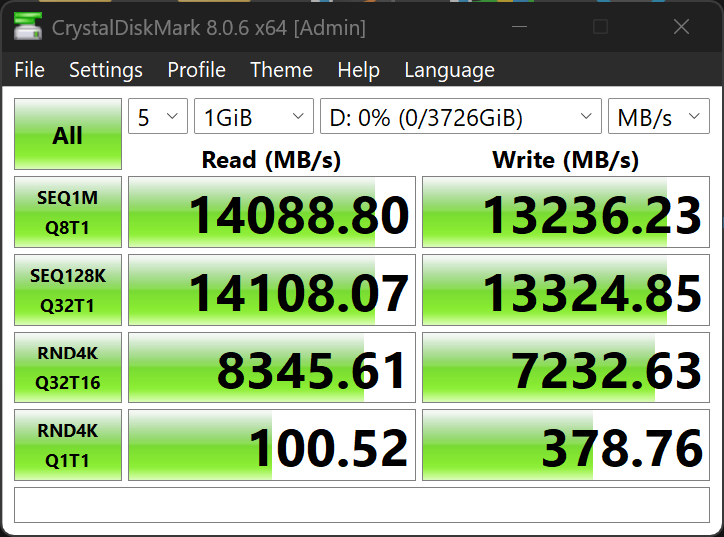724x537 pixels.
Task: Close the CrystalDiskMark window
Action: 681,27
